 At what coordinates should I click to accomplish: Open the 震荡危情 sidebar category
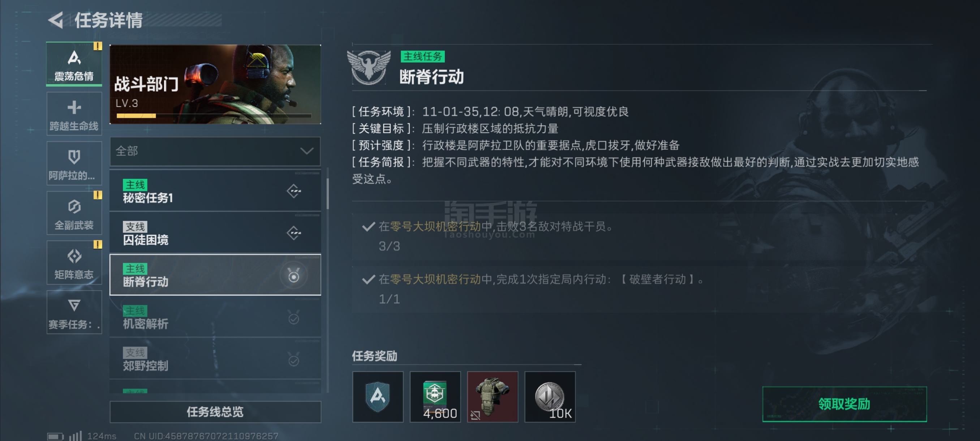(74, 64)
